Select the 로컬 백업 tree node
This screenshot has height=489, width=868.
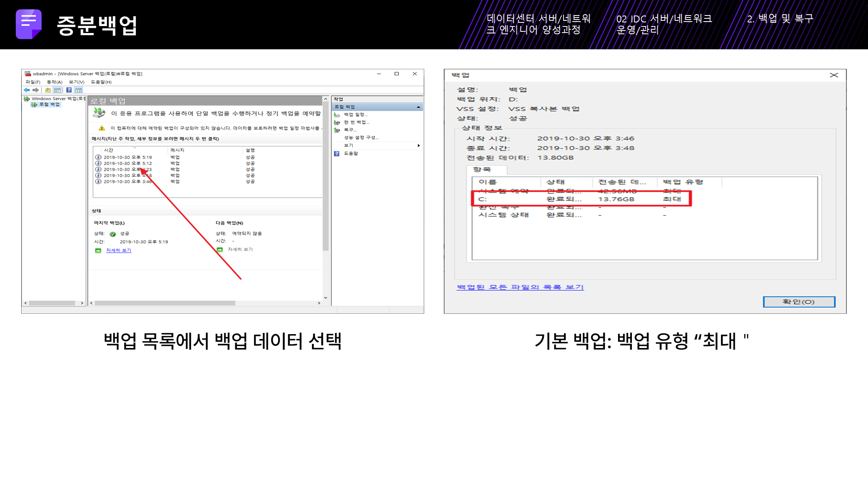[x=49, y=105]
